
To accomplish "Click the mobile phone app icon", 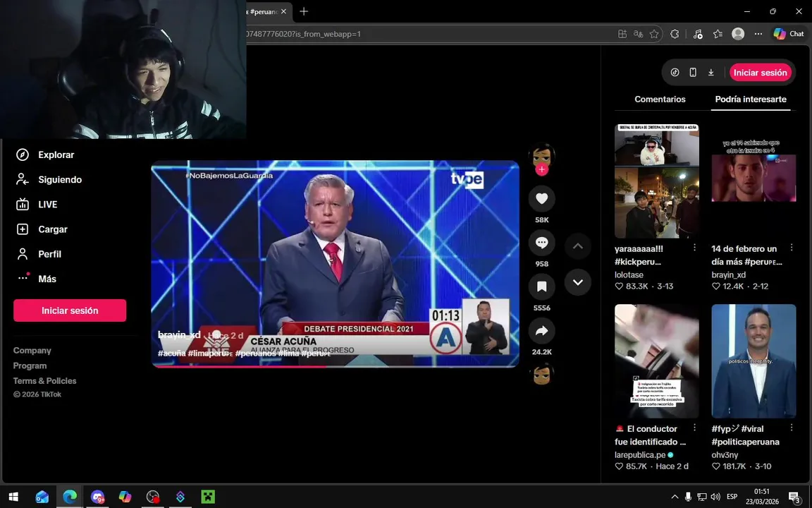I will [x=693, y=73].
